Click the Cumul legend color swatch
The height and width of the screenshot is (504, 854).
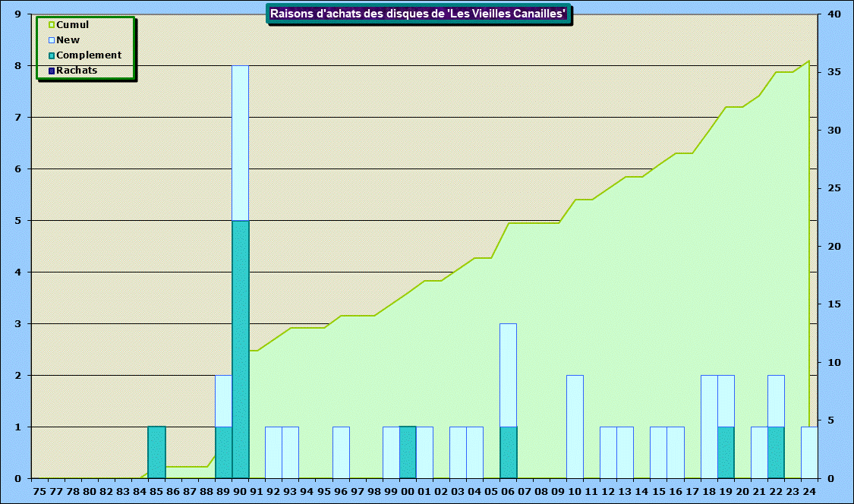coord(52,25)
